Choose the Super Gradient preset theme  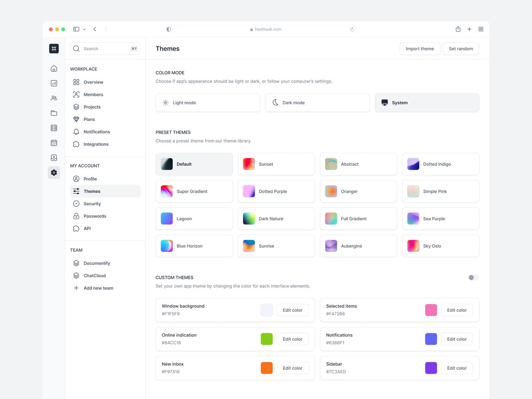click(194, 192)
